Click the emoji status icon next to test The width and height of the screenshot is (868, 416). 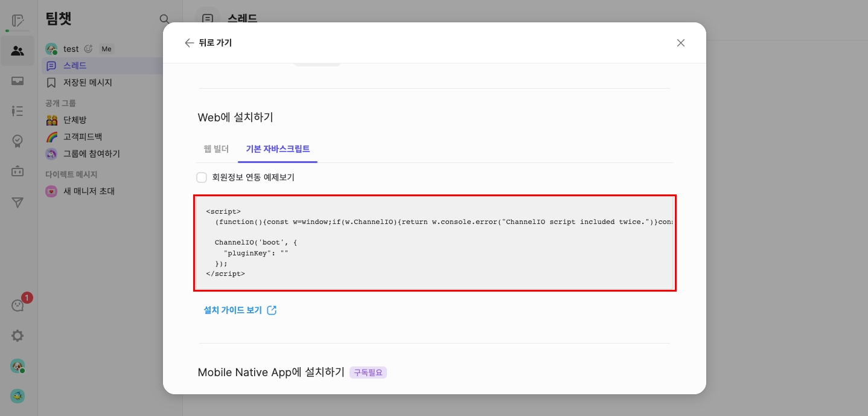click(x=88, y=49)
